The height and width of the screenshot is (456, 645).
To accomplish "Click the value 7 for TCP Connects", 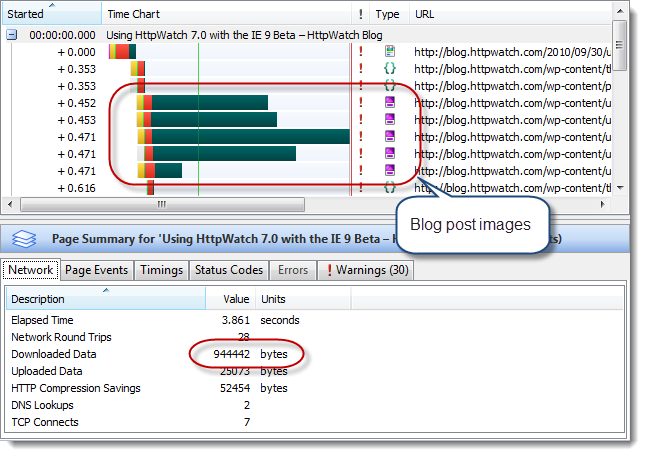I will coord(247,422).
